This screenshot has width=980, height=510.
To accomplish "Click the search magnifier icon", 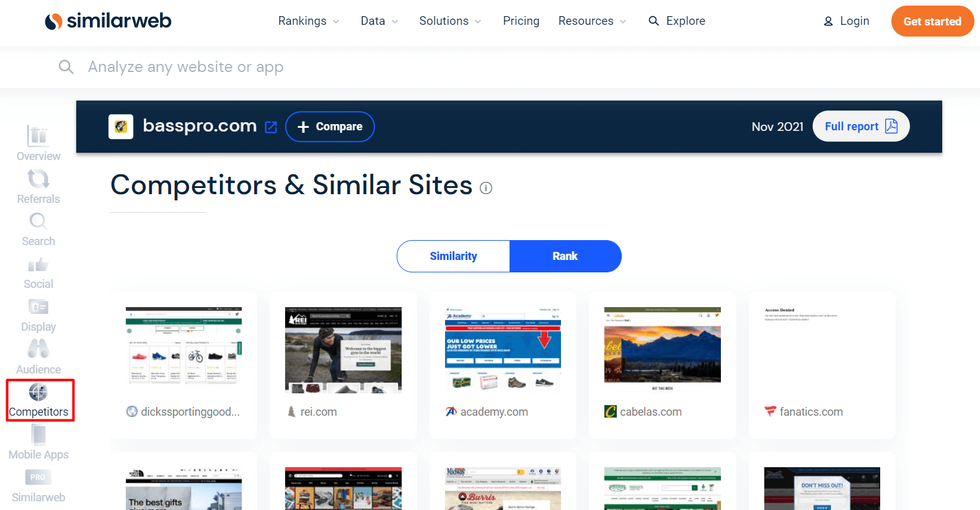I will pyautogui.click(x=66, y=66).
